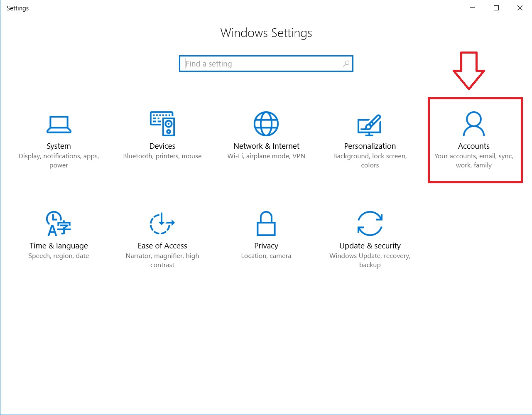
Task: Click 'Background, lock screen, colors' description
Action: pyautogui.click(x=370, y=160)
